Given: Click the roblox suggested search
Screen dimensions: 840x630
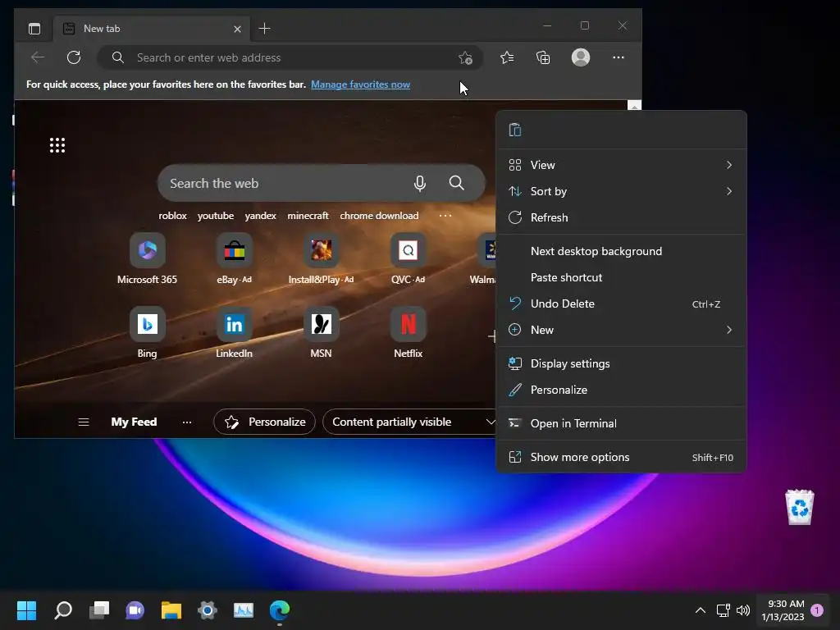Looking at the screenshot, I should tap(172, 216).
